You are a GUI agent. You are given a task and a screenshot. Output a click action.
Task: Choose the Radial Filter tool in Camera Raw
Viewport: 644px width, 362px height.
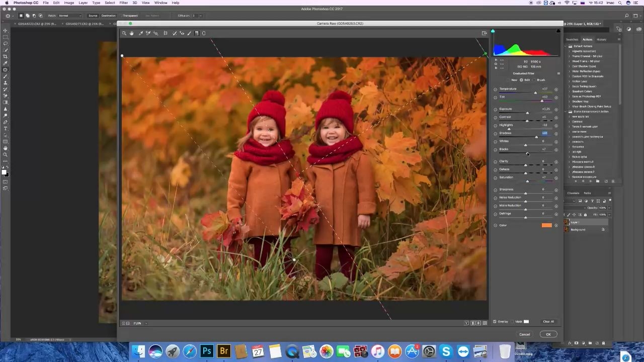pos(204,33)
